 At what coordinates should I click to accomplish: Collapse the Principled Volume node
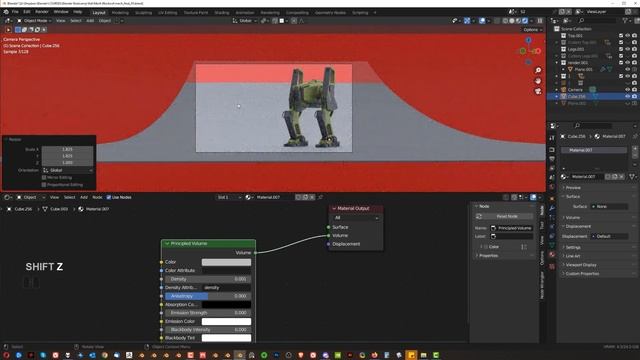pos(167,244)
